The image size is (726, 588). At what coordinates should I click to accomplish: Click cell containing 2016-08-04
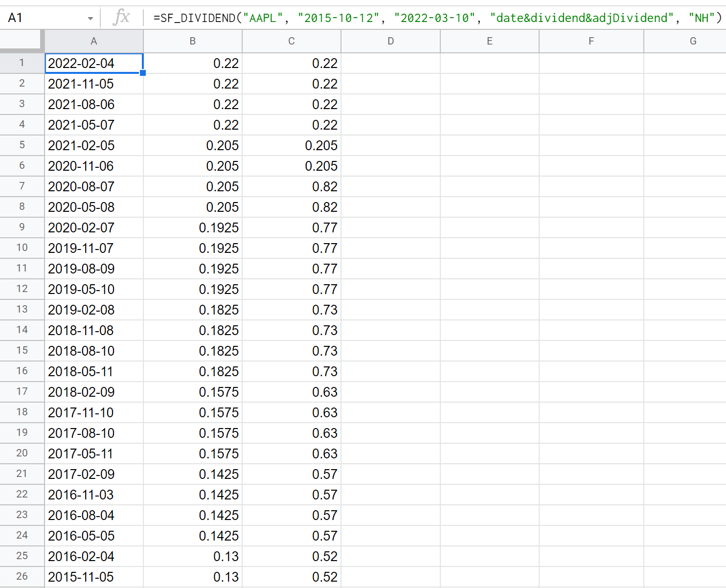pyautogui.click(x=94, y=515)
